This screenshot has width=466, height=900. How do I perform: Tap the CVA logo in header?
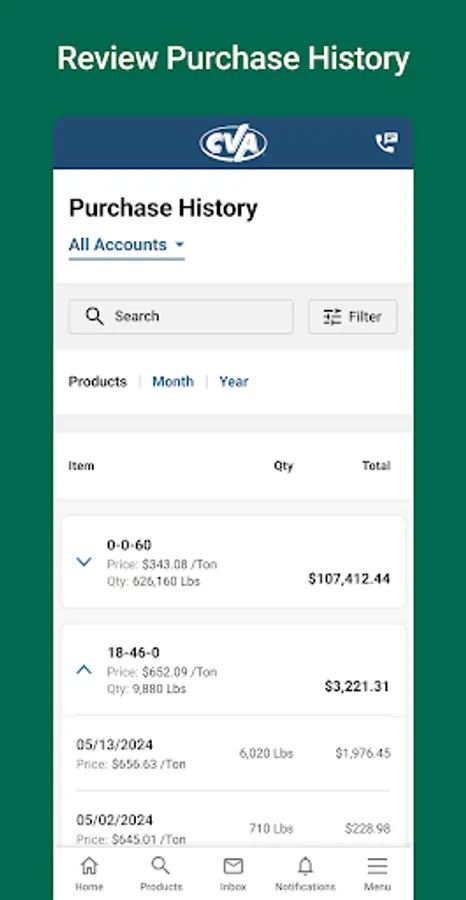coord(233,143)
